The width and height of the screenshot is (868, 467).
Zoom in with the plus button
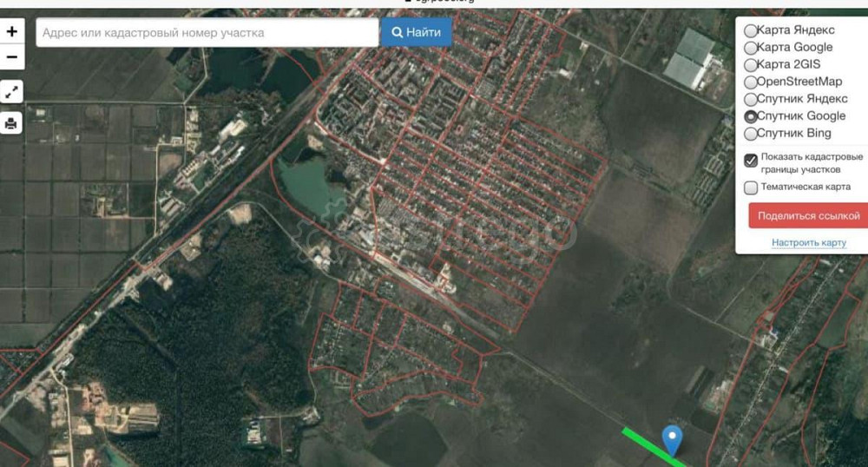click(12, 32)
